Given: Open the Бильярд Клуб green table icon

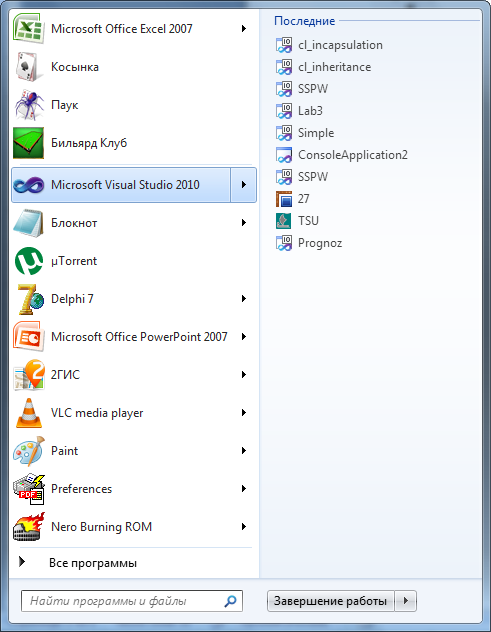Looking at the screenshot, I should 28,143.
